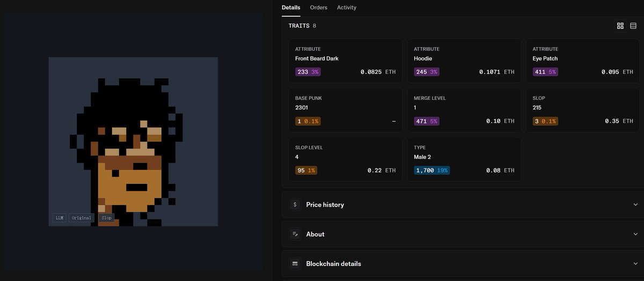Image resolution: width=644 pixels, height=281 pixels.
Task: Click the 233 3% rarity badge
Action: coord(308,71)
